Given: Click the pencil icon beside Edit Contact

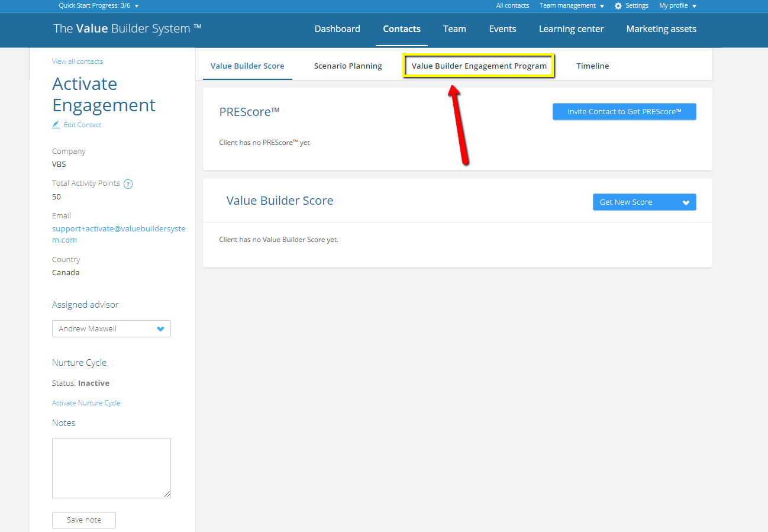Looking at the screenshot, I should tap(56, 125).
